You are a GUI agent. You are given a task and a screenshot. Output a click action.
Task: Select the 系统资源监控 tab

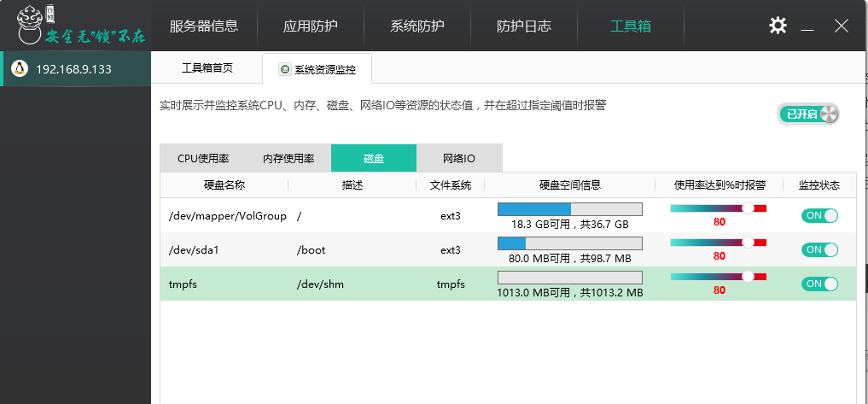click(x=317, y=68)
